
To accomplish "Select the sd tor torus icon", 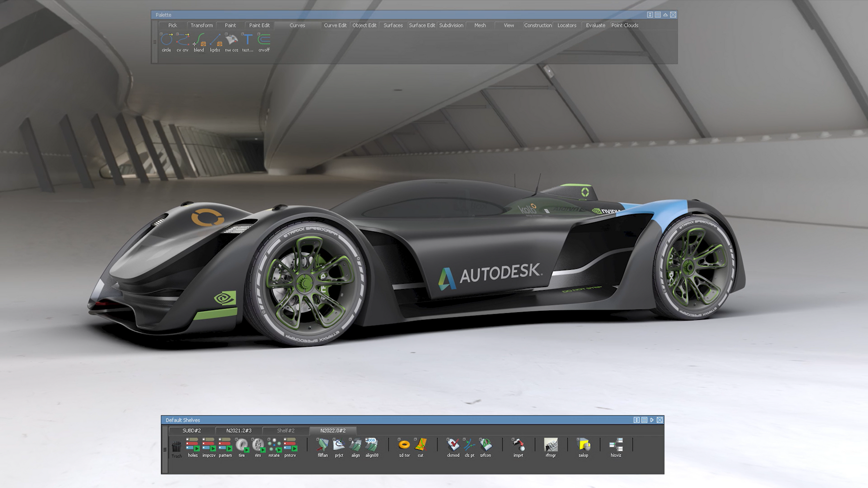I will [404, 445].
